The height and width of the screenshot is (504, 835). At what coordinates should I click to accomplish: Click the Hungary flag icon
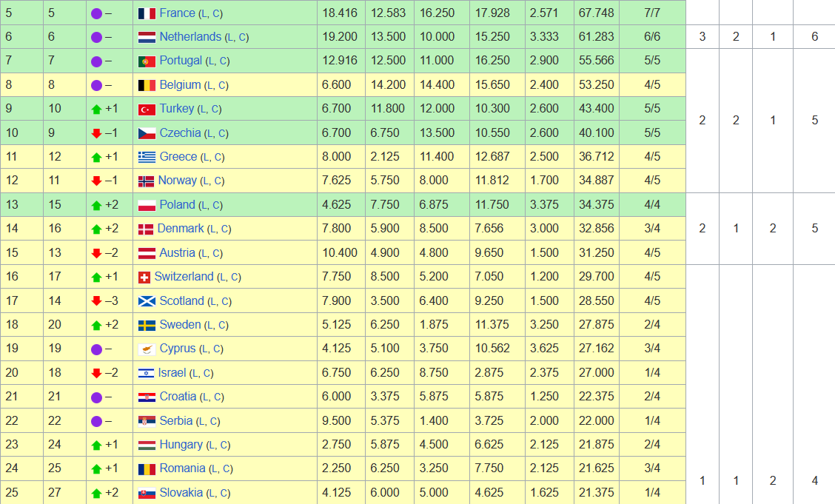(147, 445)
